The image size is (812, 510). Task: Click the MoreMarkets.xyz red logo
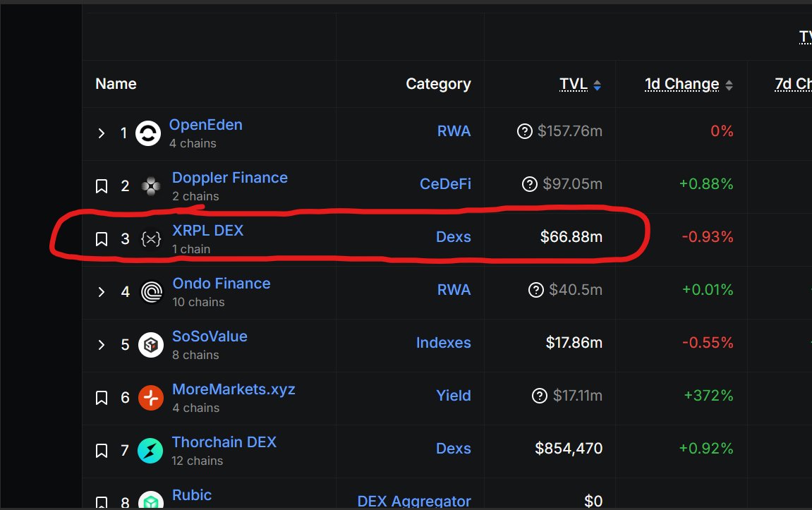point(150,397)
